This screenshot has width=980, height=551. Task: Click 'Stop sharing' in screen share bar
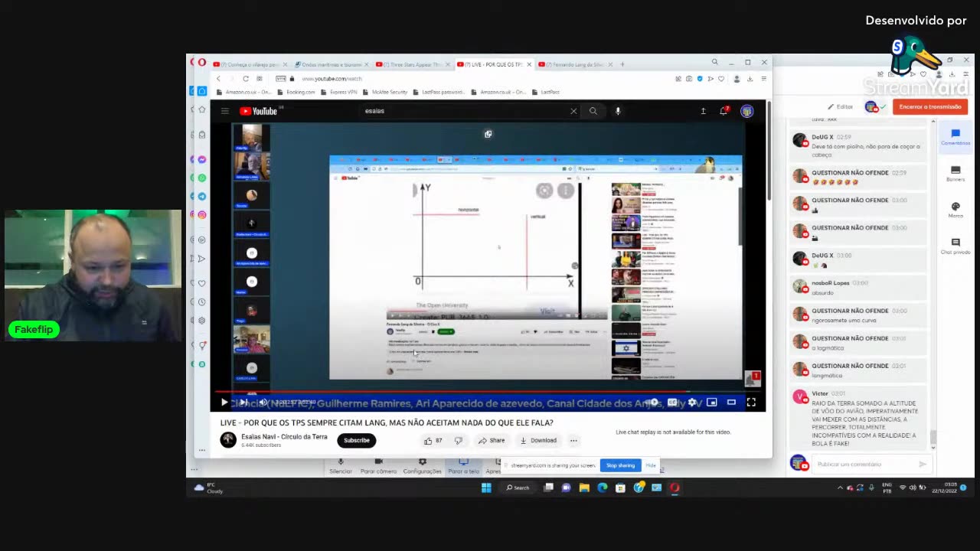(620, 465)
